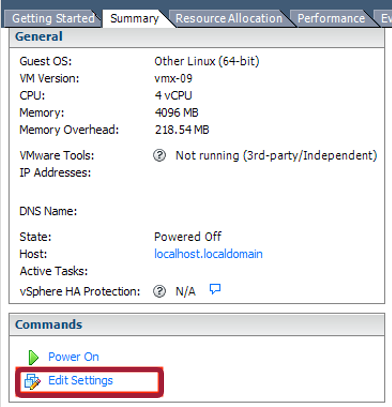Image resolution: width=392 pixels, height=407 pixels.
Task: Open the partially visible Events tab
Action: point(385,18)
